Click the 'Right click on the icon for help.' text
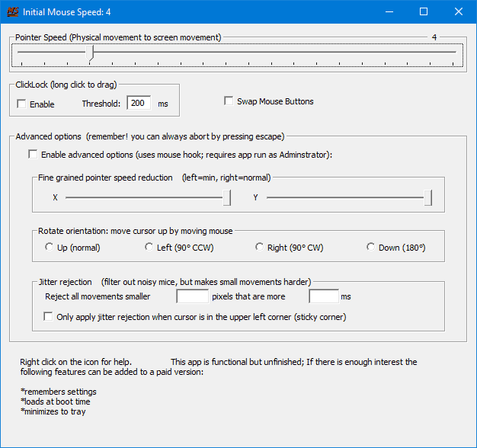 pyautogui.click(x=75, y=362)
